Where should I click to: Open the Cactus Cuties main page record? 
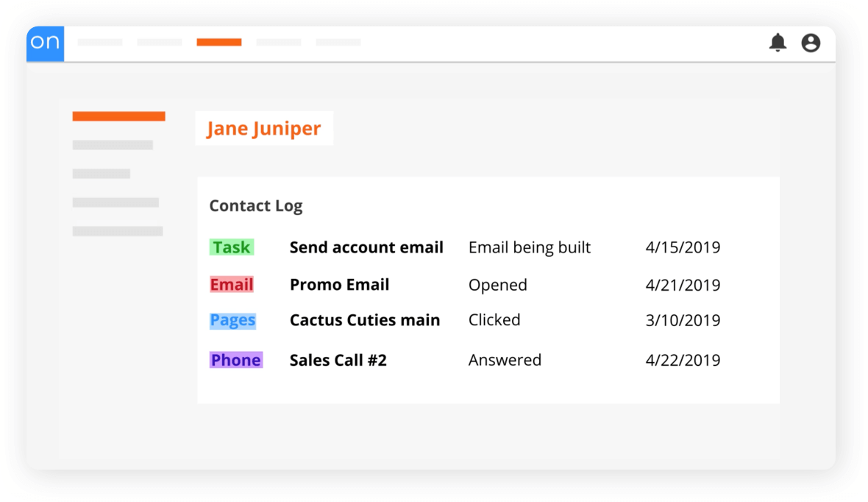click(x=364, y=320)
